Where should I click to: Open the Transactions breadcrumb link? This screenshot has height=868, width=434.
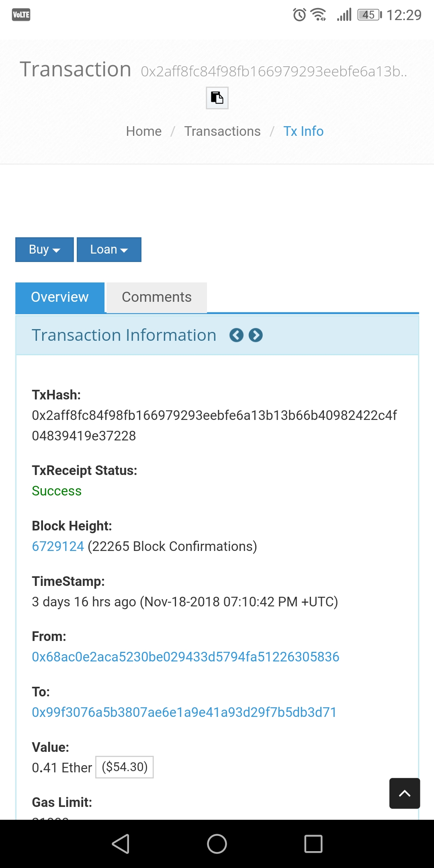tap(222, 131)
